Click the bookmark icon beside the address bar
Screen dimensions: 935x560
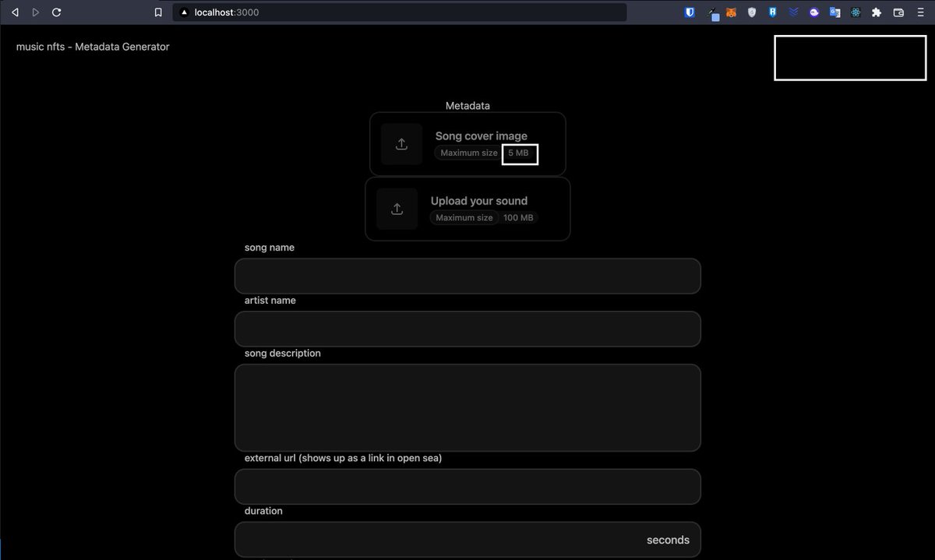click(x=158, y=12)
